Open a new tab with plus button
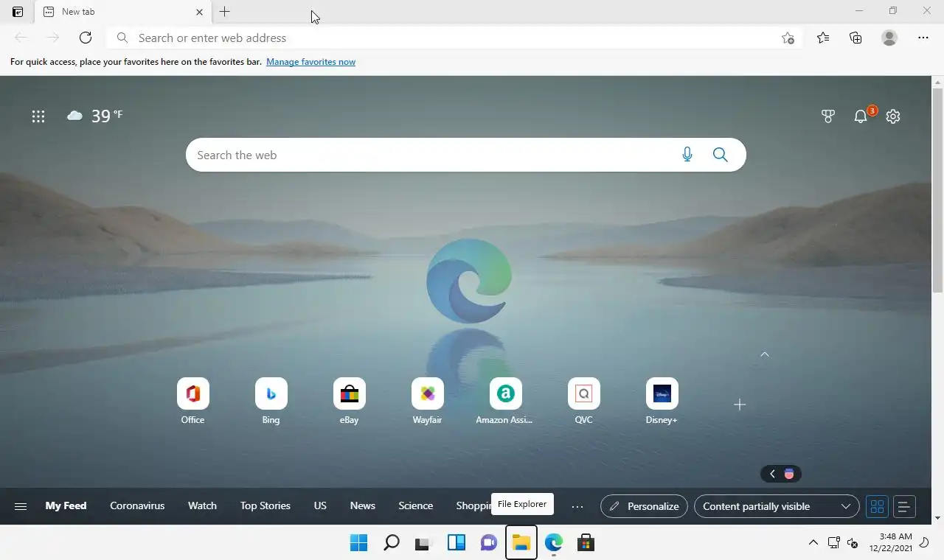This screenshot has width=944, height=560. point(225,12)
